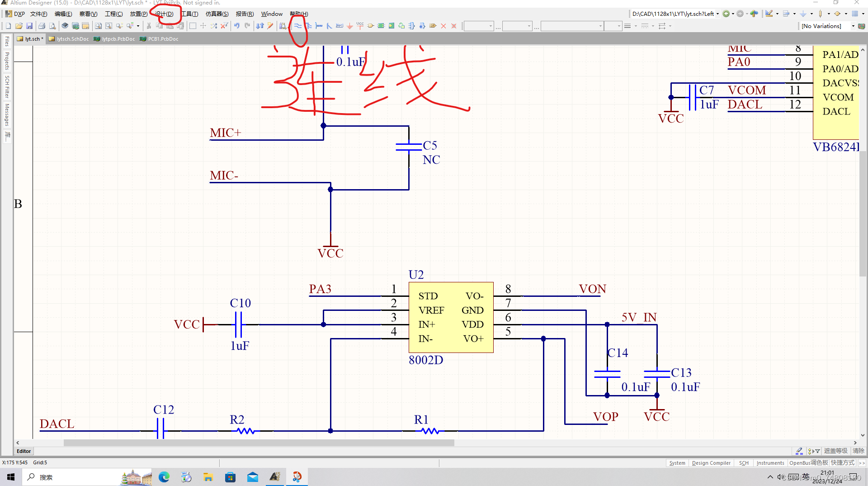Image resolution: width=868 pixels, height=486 pixels.
Task: Expand the grids dropdown arrow
Action: (x=863, y=14)
